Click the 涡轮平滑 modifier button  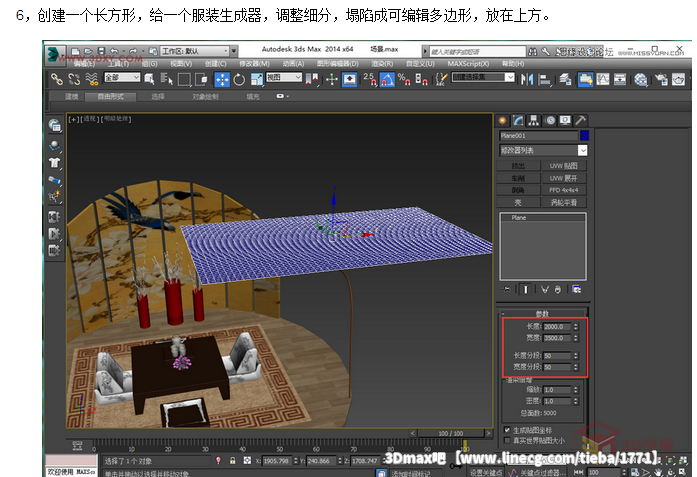tap(564, 203)
